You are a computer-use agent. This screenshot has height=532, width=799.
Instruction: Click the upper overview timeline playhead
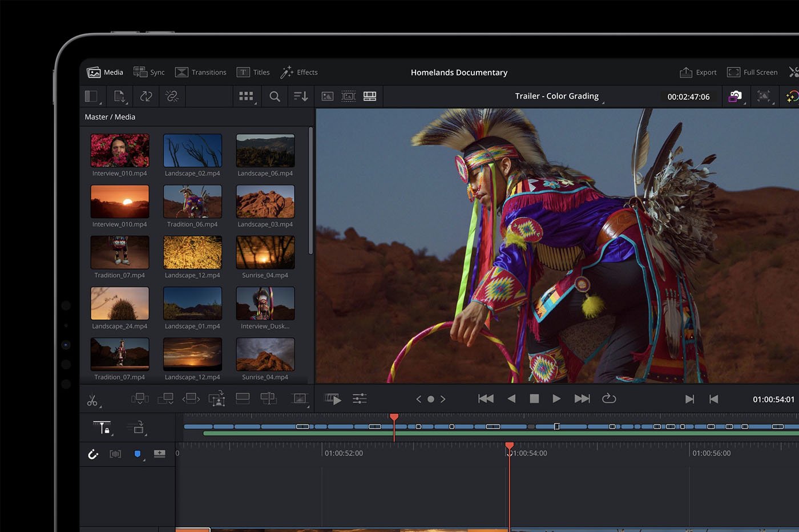[x=394, y=418]
